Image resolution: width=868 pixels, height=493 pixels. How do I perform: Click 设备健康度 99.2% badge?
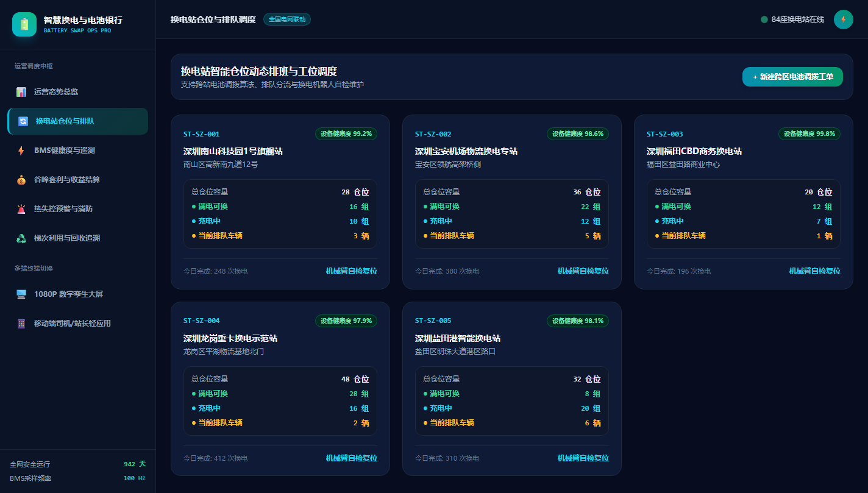point(346,134)
